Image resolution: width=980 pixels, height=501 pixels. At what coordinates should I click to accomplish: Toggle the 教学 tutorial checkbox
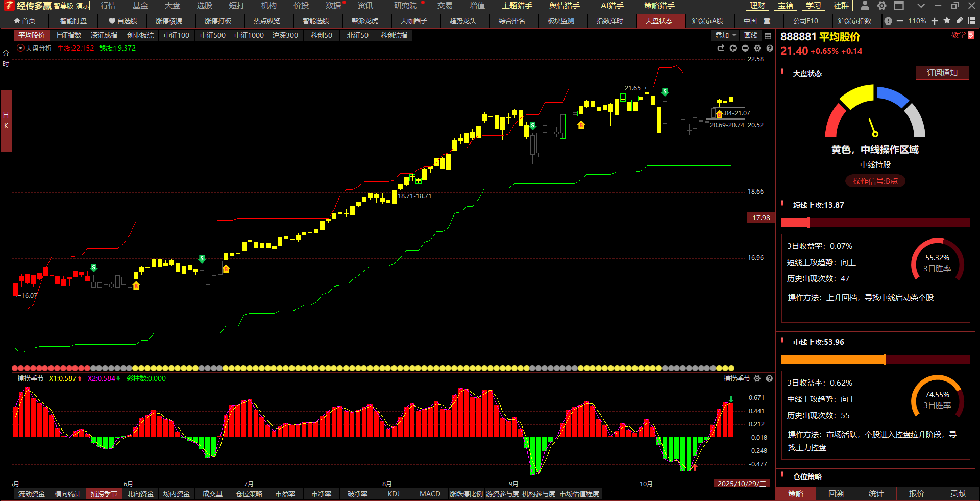(971, 35)
